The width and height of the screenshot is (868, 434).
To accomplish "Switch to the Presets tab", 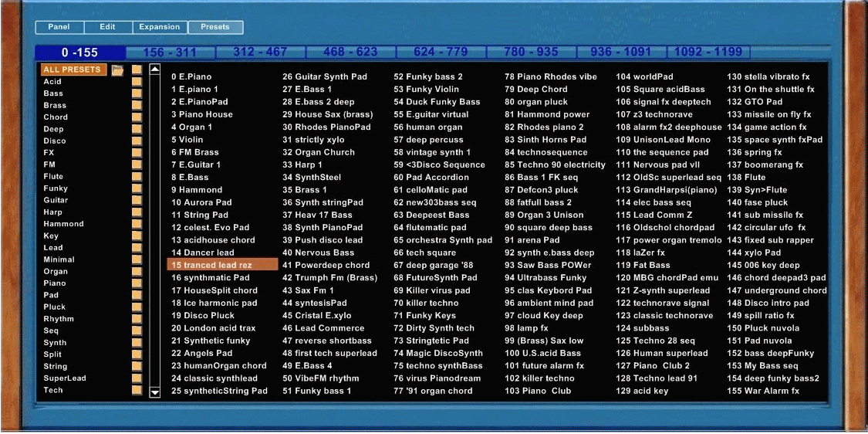I will click(215, 27).
